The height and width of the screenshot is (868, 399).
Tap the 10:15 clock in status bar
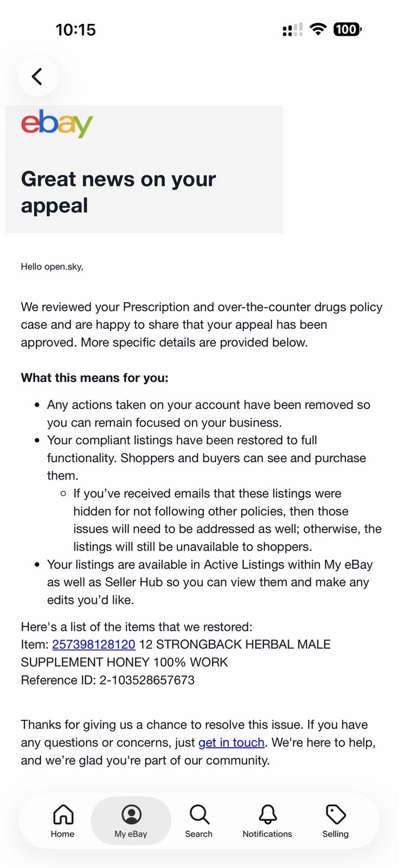[75, 29]
